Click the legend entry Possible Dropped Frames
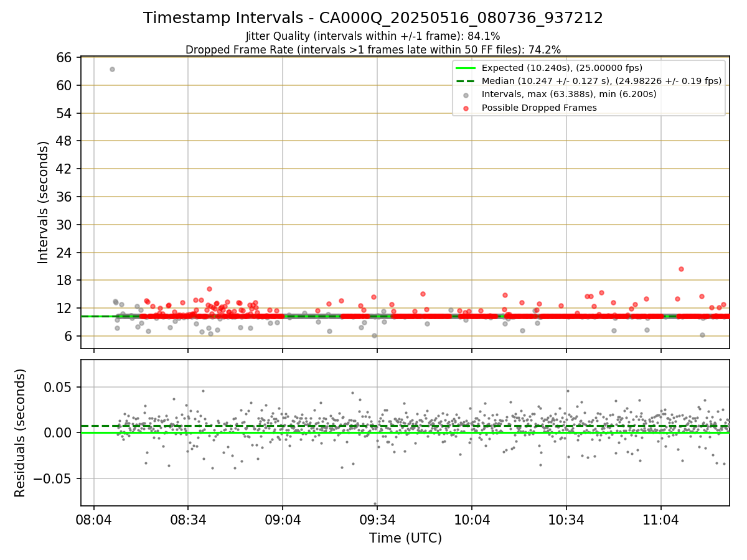Viewport: 747px width, 560px height. 539,108
